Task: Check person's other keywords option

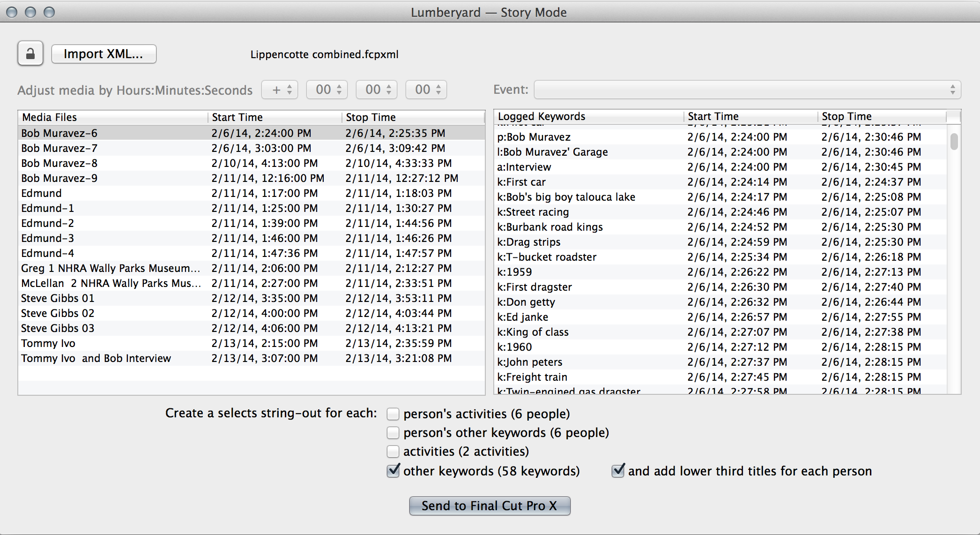Action: click(393, 433)
